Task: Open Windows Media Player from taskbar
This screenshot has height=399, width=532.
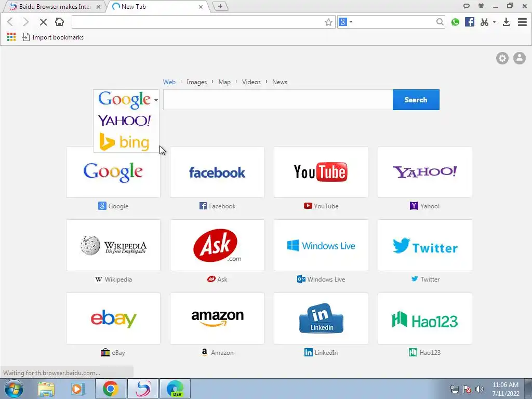Action: click(x=77, y=389)
